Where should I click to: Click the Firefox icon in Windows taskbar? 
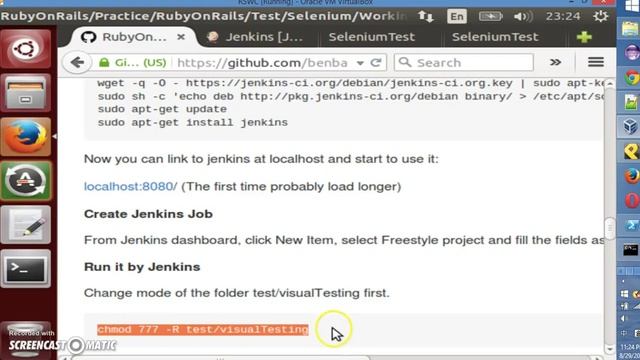tap(631, 176)
